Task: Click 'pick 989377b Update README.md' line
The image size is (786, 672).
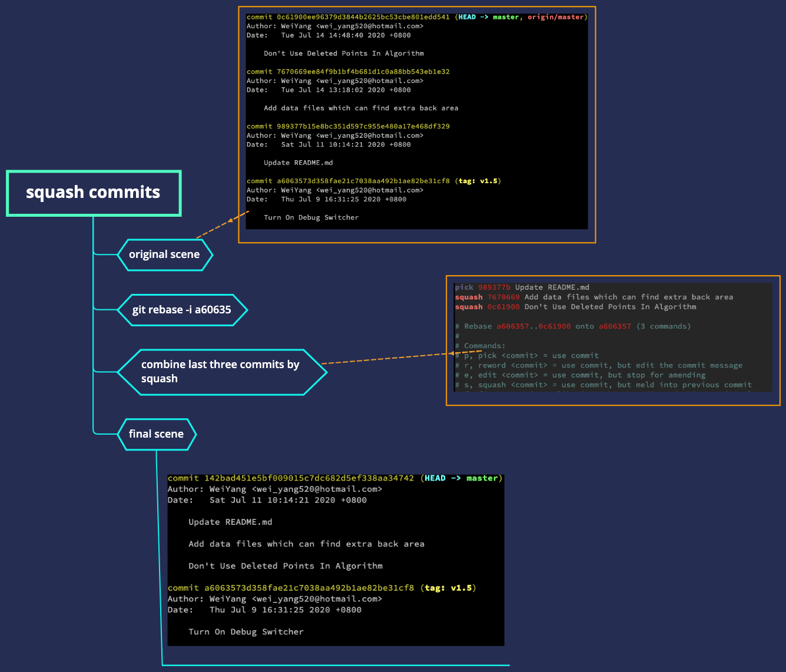Action: pos(522,287)
